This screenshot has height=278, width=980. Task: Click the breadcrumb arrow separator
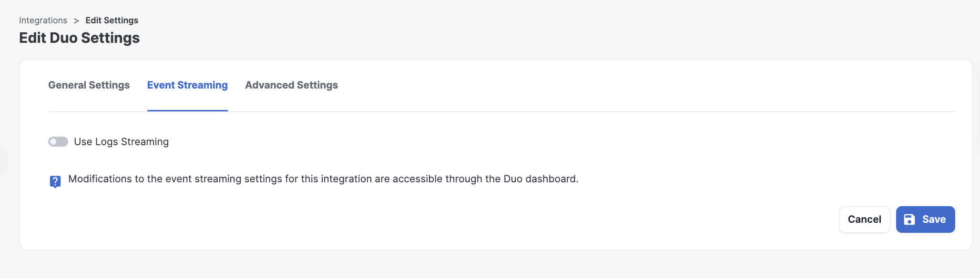click(76, 20)
